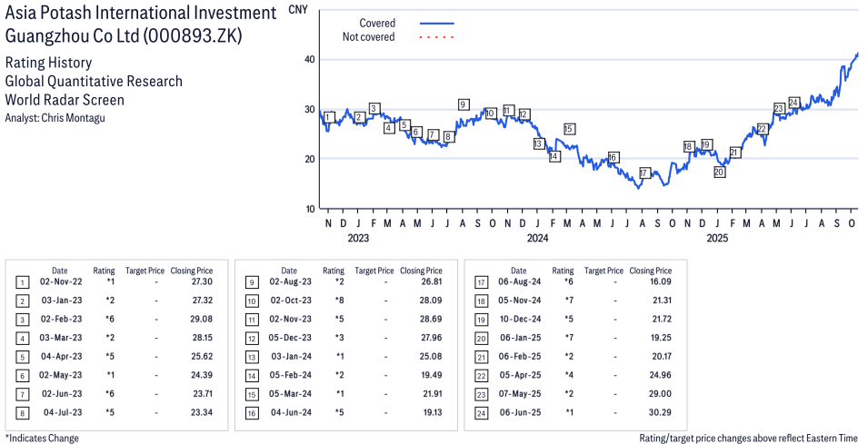Click the 02-Nov-22 date in rating table

59,282
